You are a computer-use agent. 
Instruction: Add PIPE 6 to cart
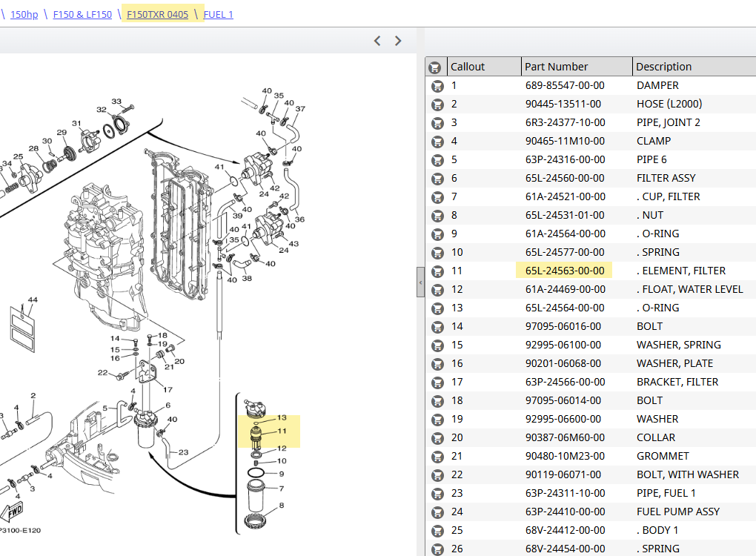click(437, 160)
